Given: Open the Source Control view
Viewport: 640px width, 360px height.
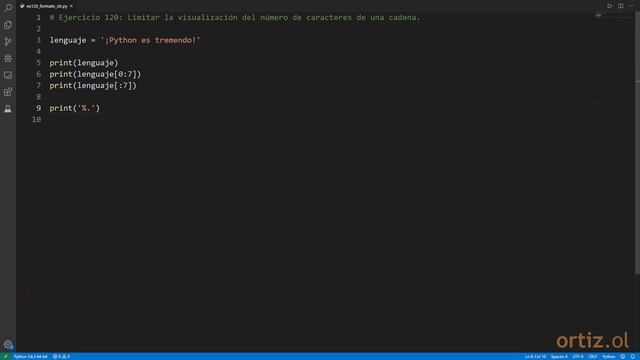Looking at the screenshot, I should pyautogui.click(x=8, y=42).
